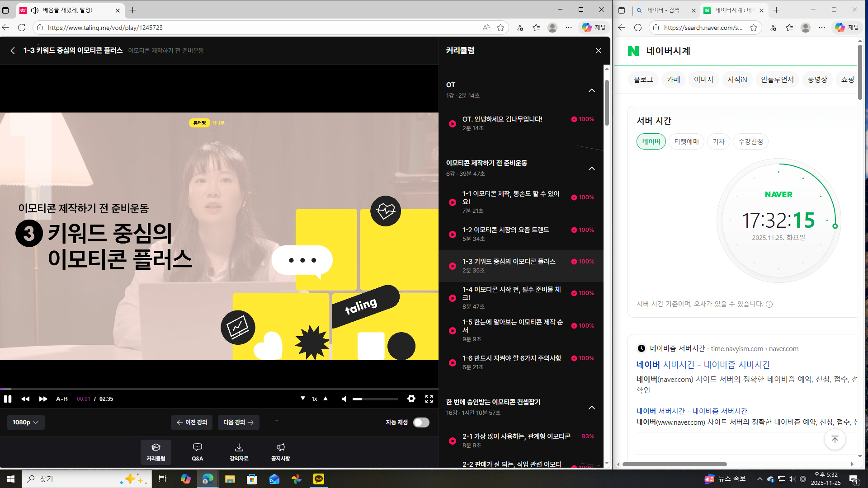Collapse 이모티콘 제작하기 전 준비운동 section
The height and width of the screenshot is (488, 868).
pyautogui.click(x=591, y=169)
